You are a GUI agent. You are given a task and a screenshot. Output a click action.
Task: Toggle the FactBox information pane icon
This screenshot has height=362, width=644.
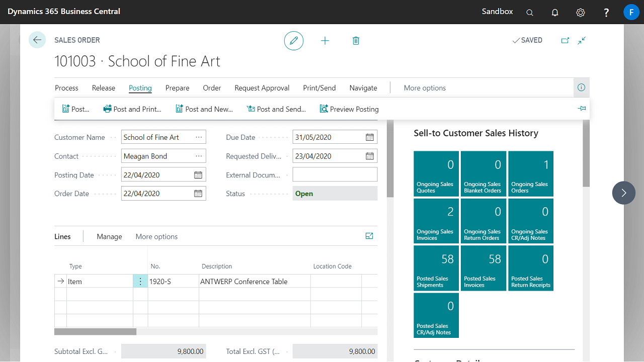click(x=581, y=87)
